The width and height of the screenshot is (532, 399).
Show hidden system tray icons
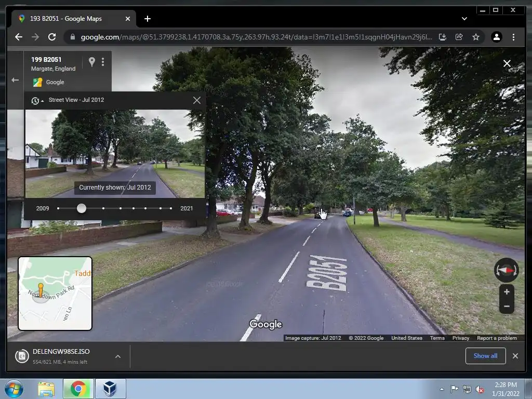[442, 390]
